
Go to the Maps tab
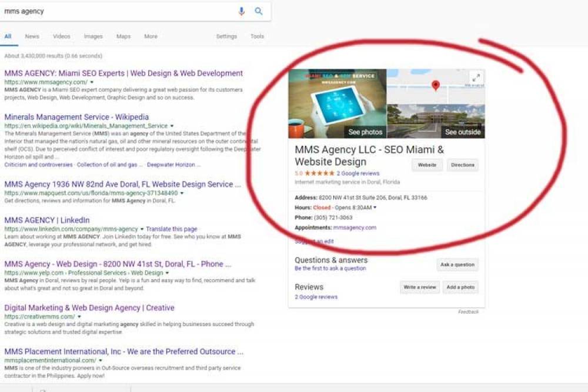tap(123, 36)
